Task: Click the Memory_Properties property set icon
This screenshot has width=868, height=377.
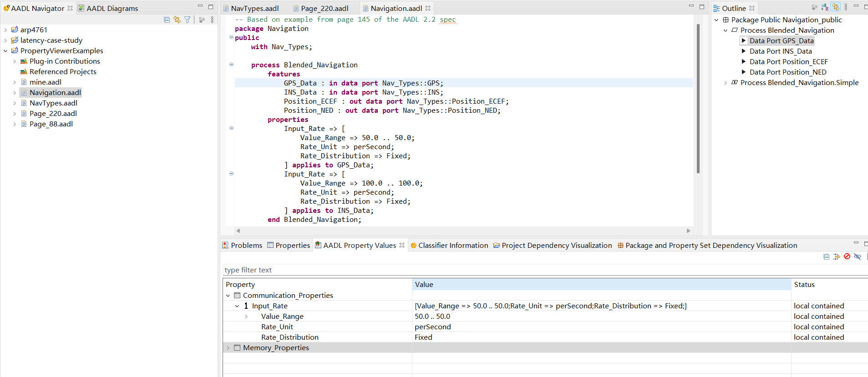Action: coord(237,348)
